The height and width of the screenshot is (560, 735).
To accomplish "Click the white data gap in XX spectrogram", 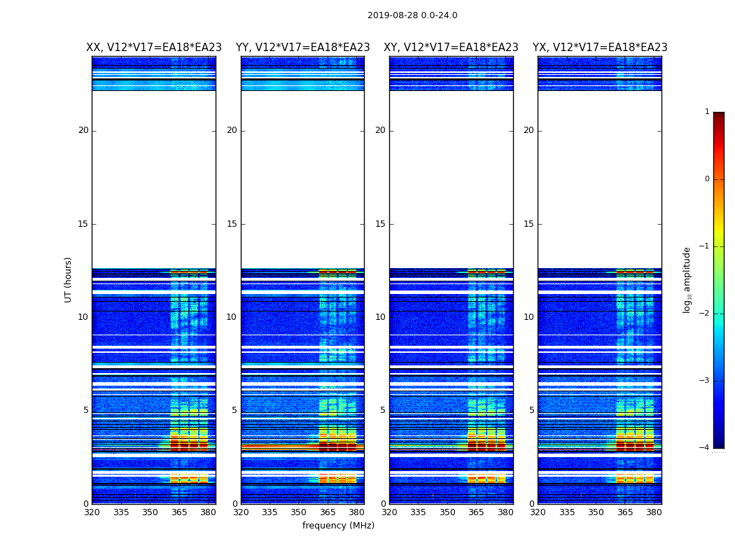I will click(154, 178).
